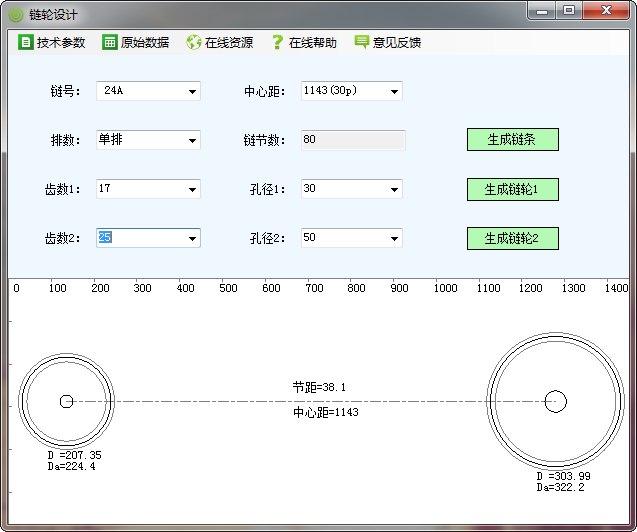Click the 意见反馈 speech bubble icon
This screenshot has height=532, width=637.
(361, 41)
